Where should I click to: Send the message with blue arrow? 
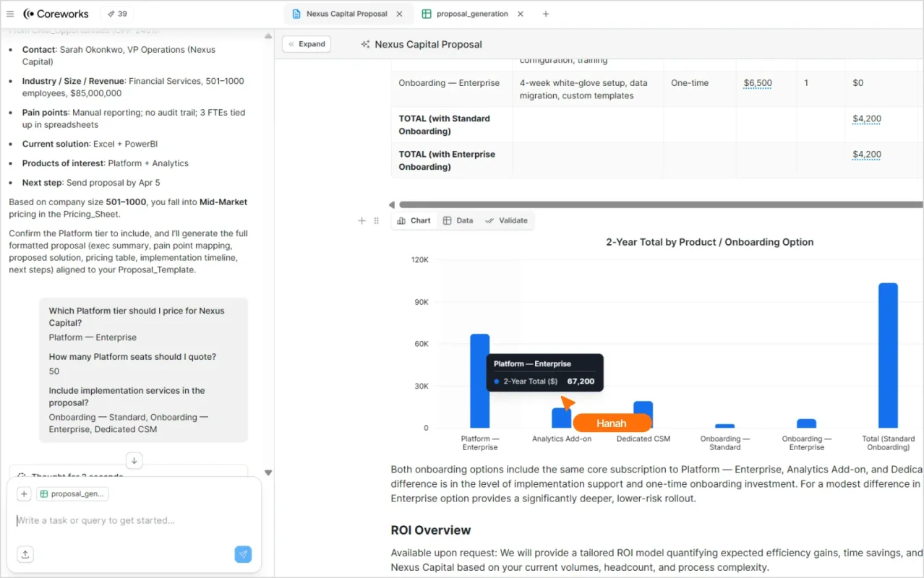243,554
